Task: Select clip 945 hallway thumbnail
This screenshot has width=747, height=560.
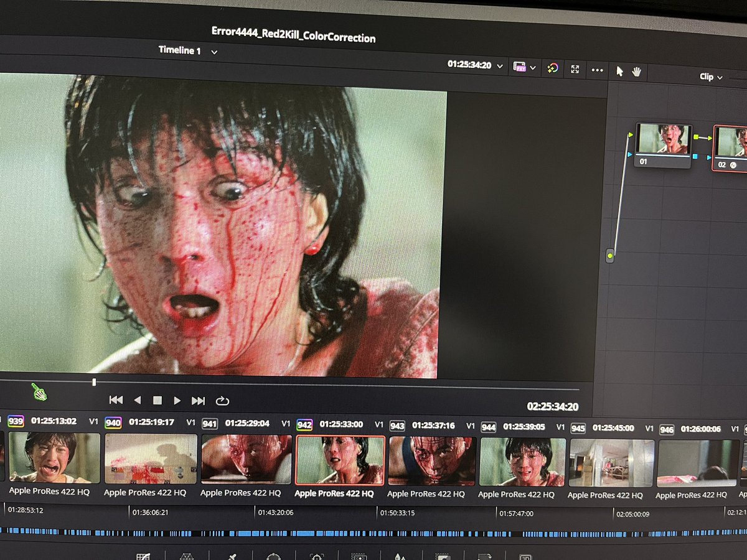Action: [612, 464]
